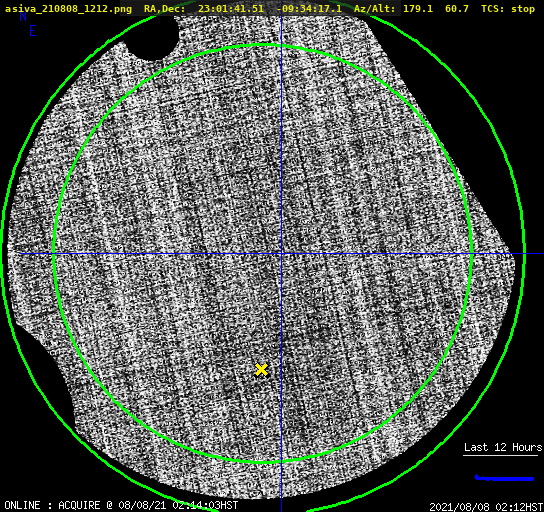Click the TCS: stop status
The height and width of the screenshot is (512, 544).
click(x=508, y=9)
